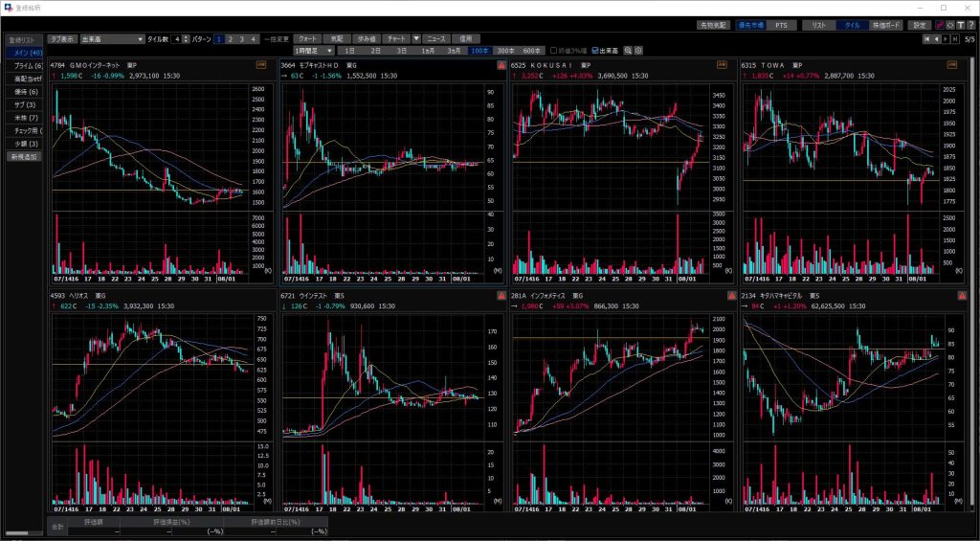
Task: Open help with the question mark icon
Action: tap(970, 24)
